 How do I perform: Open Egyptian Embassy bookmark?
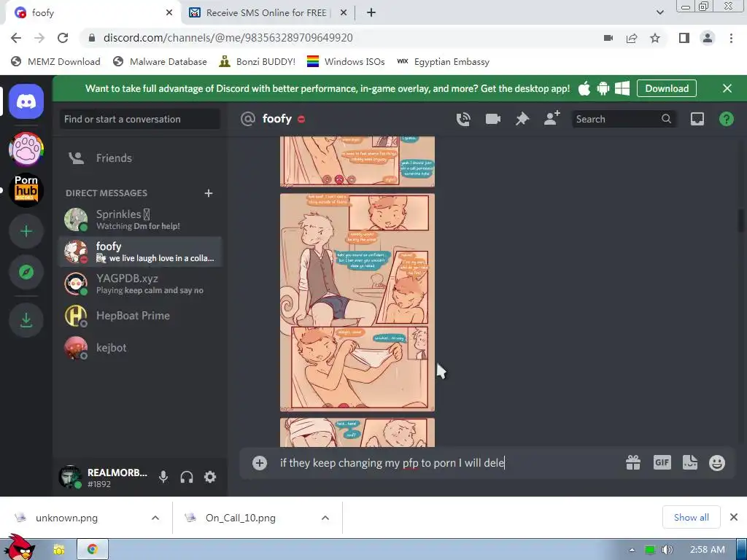443,61
